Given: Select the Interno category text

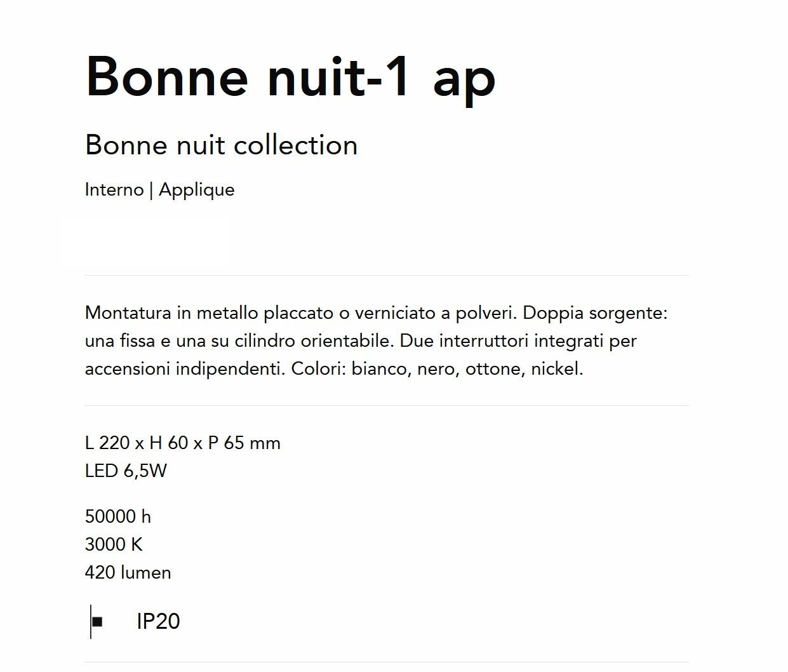Looking at the screenshot, I should 114,189.
